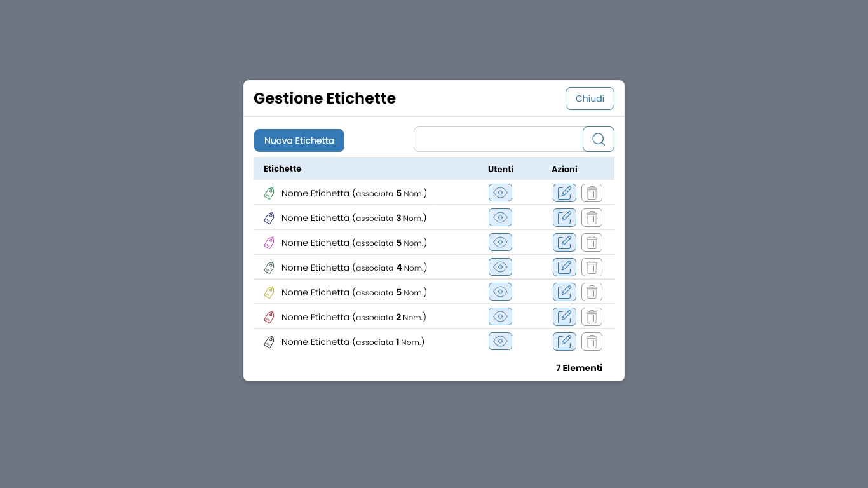Click the Etichette column header
Viewport: 868px width, 488px height.
pyautogui.click(x=282, y=168)
